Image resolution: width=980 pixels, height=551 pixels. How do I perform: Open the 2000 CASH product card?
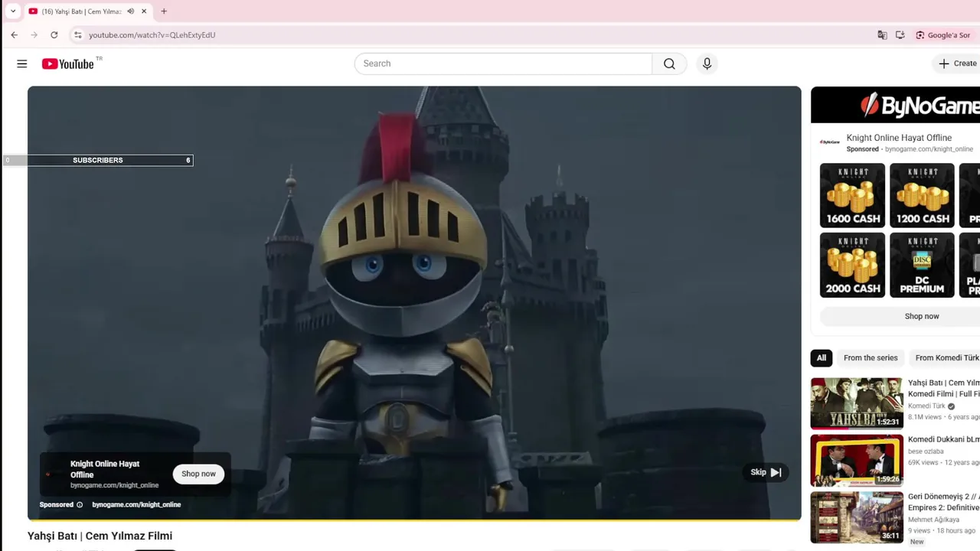852,265
